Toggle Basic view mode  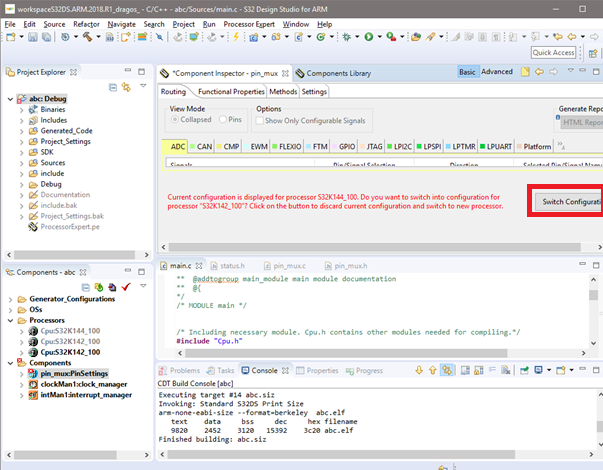pyautogui.click(x=467, y=72)
